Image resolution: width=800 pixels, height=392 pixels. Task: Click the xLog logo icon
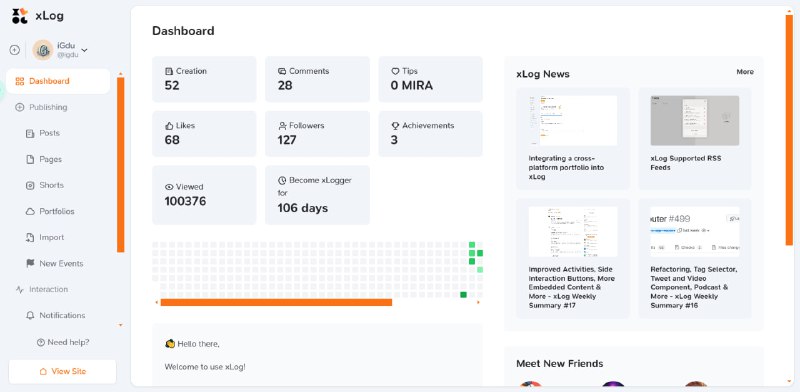click(x=20, y=16)
